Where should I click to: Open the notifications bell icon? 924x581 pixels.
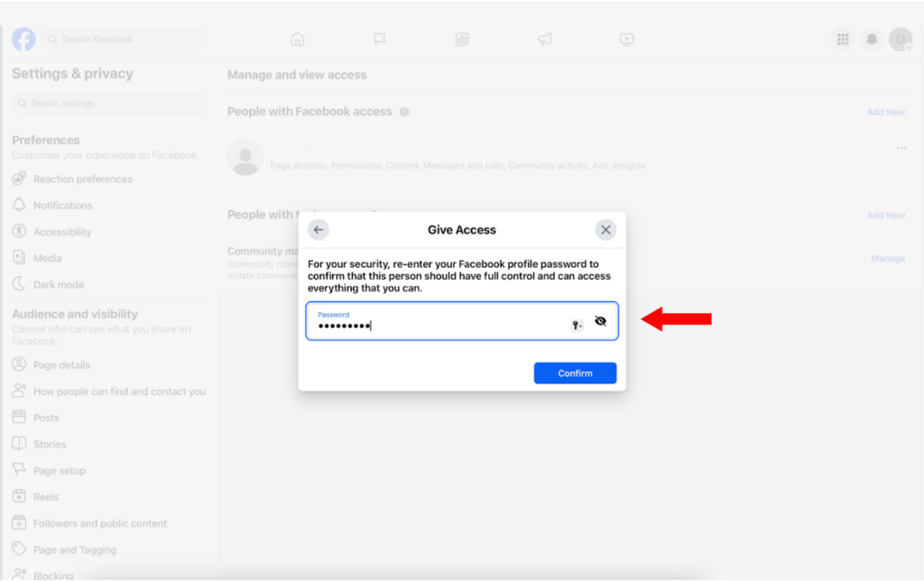[872, 40]
